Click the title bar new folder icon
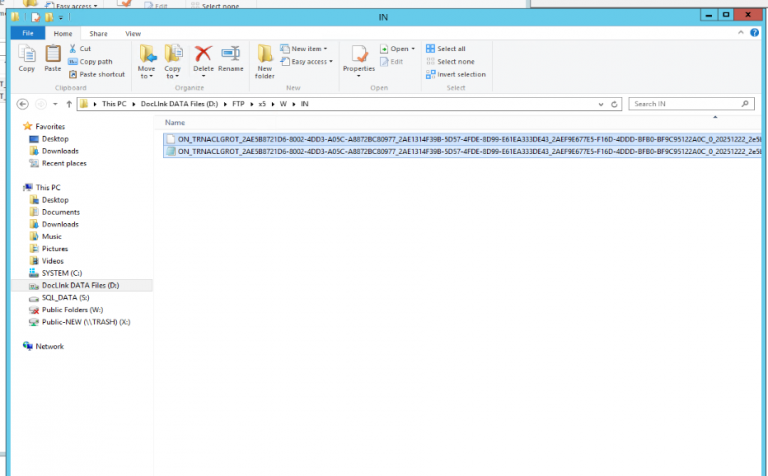768x476 pixels. point(49,17)
